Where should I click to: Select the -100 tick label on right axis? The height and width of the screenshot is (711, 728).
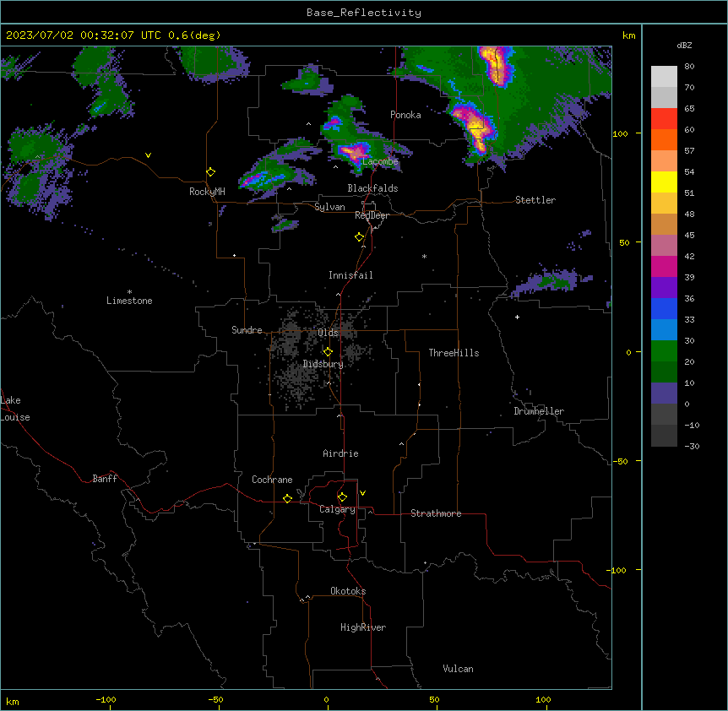click(617, 570)
